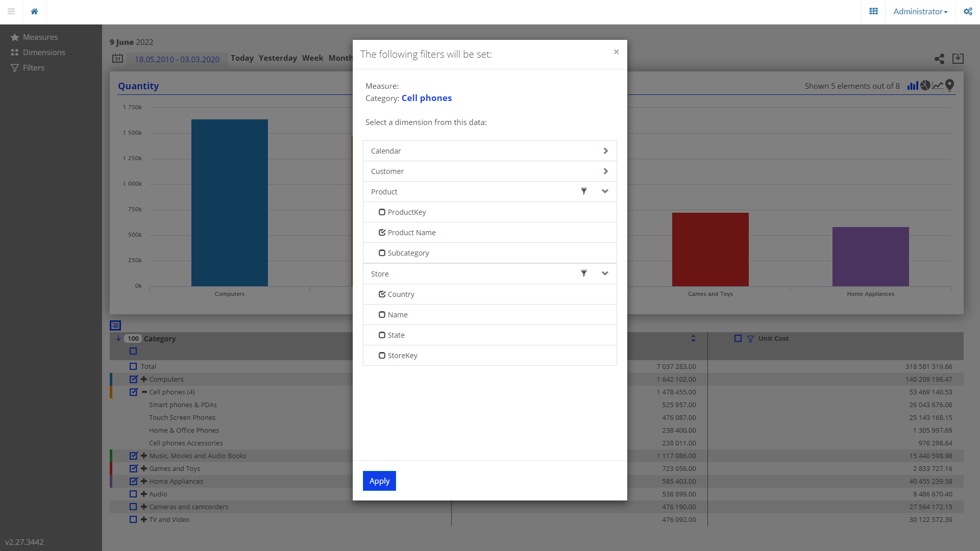Click the red Games and Toys bar
Viewport: 980px width, 551px height.
click(x=710, y=249)
